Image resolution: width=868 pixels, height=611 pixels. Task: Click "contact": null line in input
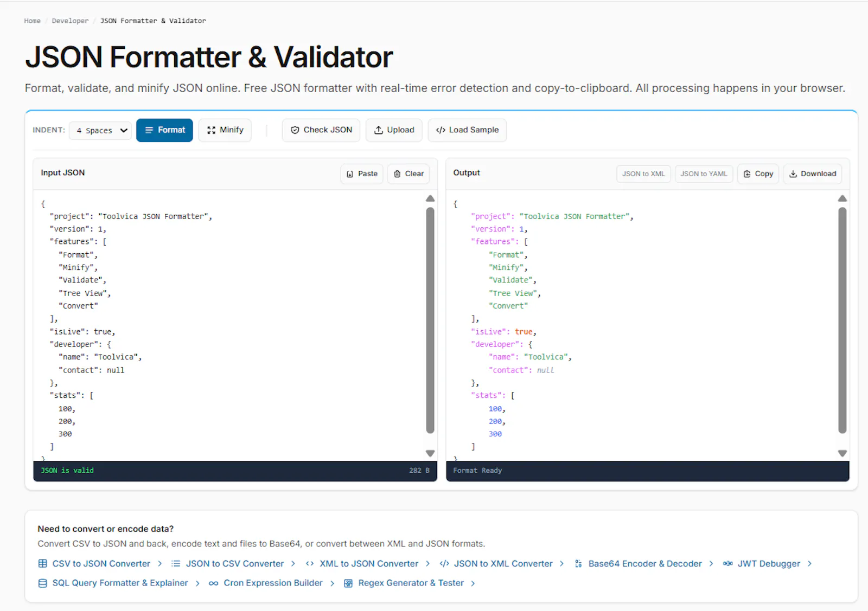[91, 370]
